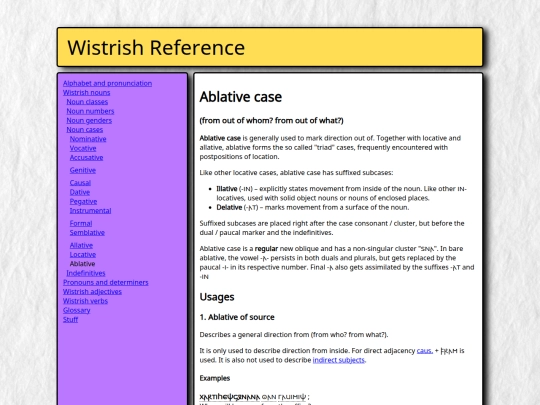This screenshot has height=405, width=540.
Task: Open the Causal case page
Action: pos(80,183)
